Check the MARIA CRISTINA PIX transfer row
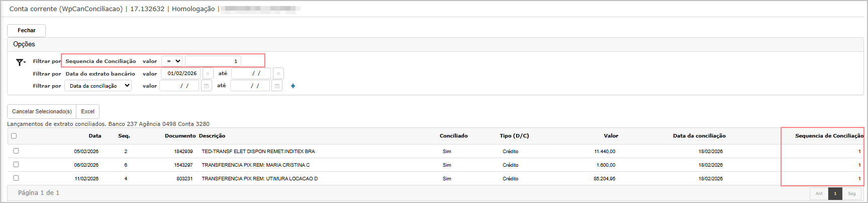Screen dimensions: 868x203 [x=16, y=165]
